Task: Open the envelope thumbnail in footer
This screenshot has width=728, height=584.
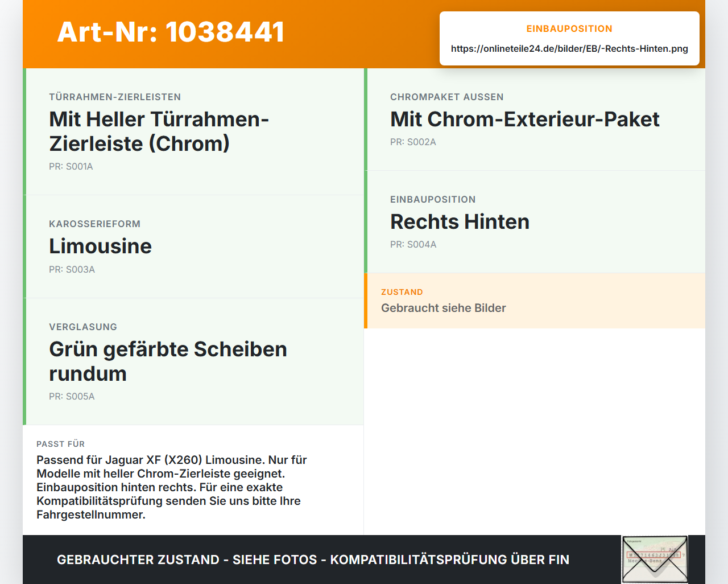Action: (655, 560)
